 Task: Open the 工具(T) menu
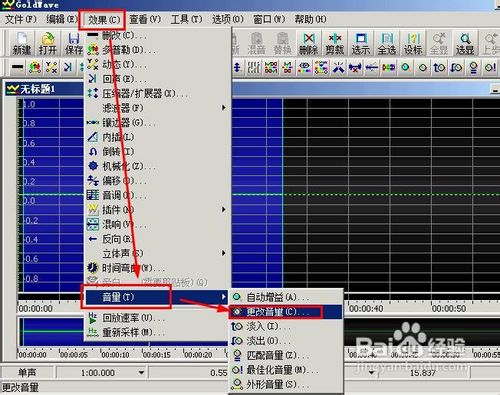(x=187, y=19)
